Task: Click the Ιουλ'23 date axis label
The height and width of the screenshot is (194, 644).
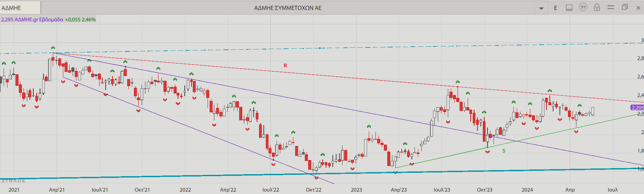Action: [x=442, y=190]
